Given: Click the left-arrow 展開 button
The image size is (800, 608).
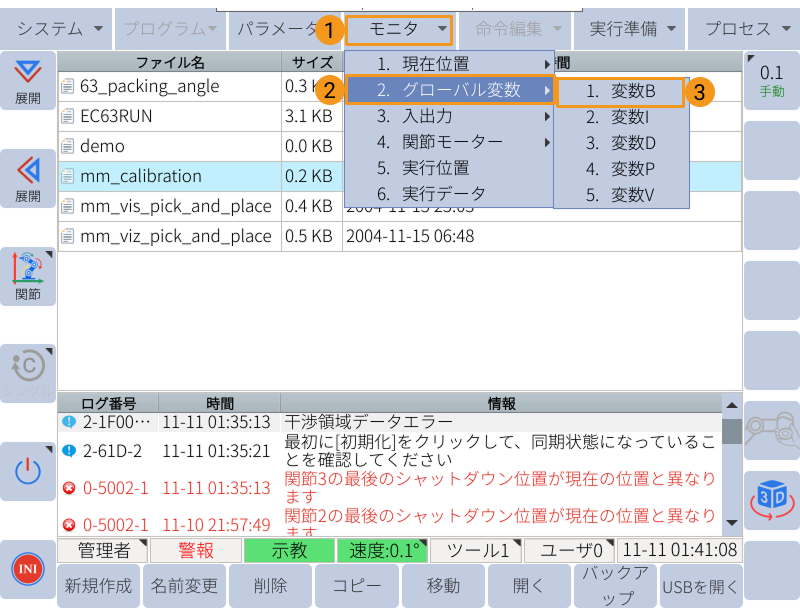Looking at the screenshot, I should click(28, 179).
